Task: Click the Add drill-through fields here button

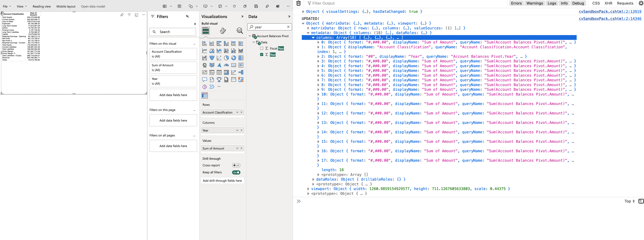Action: click(223, 180)
